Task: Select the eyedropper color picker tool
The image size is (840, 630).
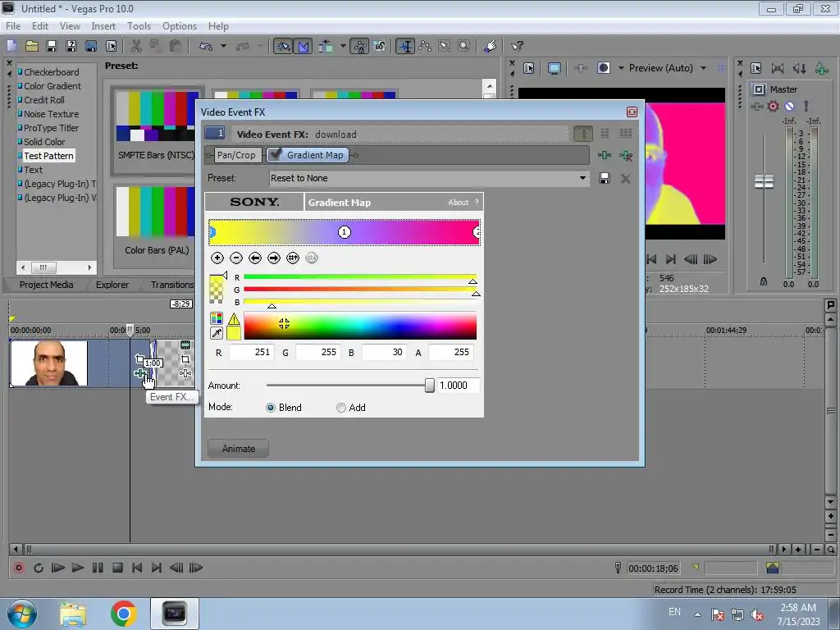Action: (x=217, y=333)
